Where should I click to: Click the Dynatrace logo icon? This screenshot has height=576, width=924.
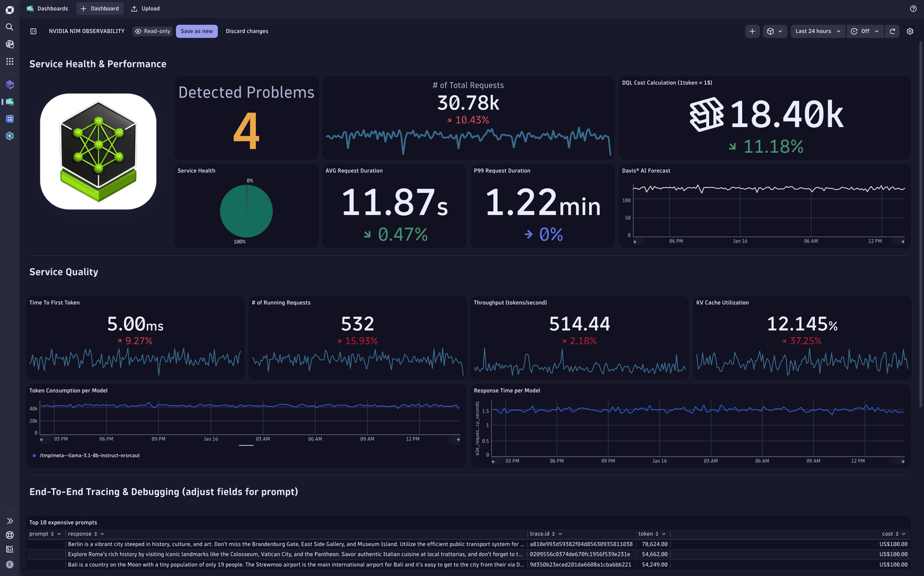[9, 10]
